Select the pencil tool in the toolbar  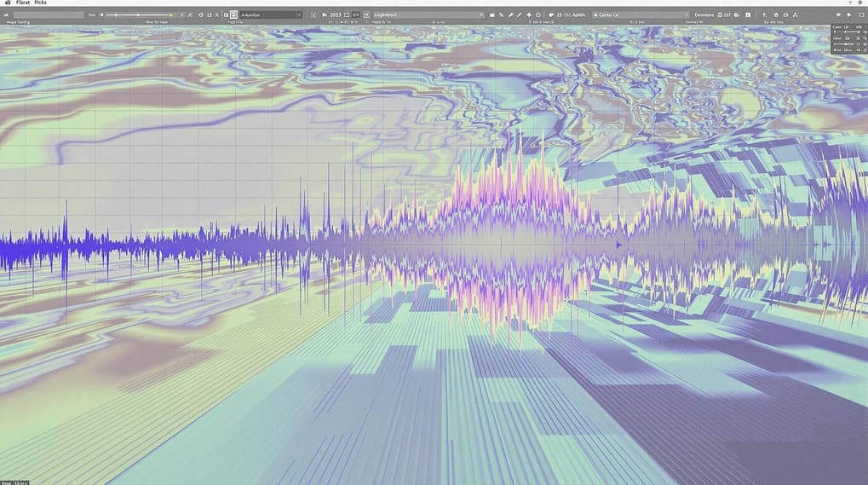pyautogui.click(x=509, y=15)
